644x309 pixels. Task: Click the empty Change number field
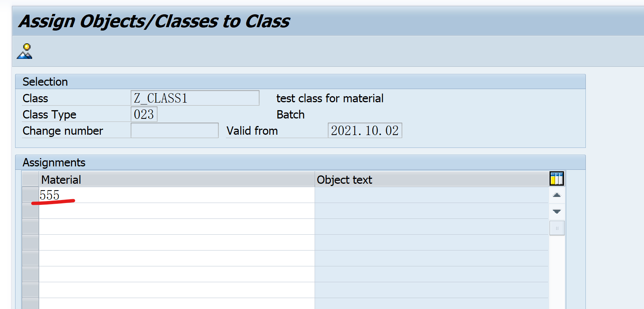coord(175,131)
